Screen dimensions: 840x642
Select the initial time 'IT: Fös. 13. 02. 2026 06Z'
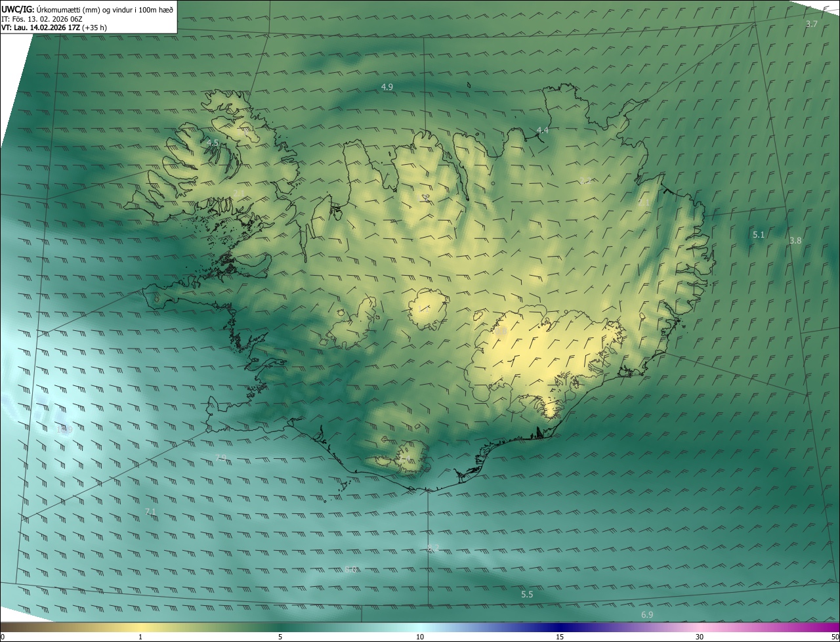point(41,18)
